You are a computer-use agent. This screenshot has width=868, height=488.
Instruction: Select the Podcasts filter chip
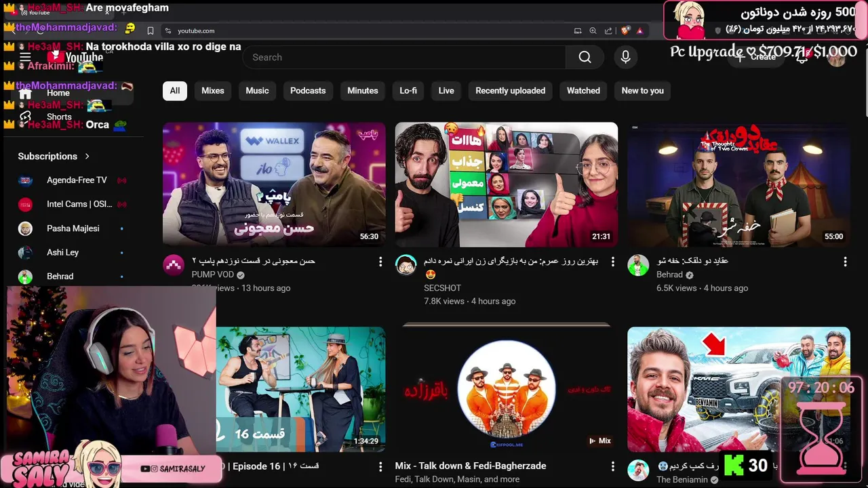click(308, 91)
